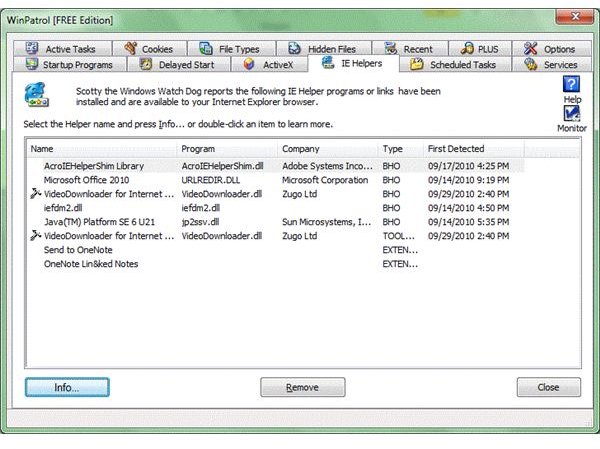Viewport: 600px width, 449px height.
Task: Click the Close button
Action: point(549,387)
